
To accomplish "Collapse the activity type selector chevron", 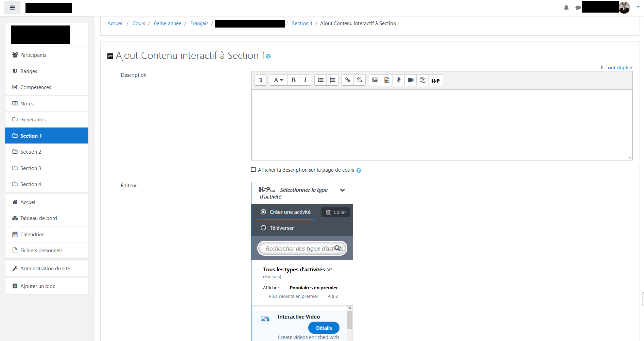I will 343,190.
